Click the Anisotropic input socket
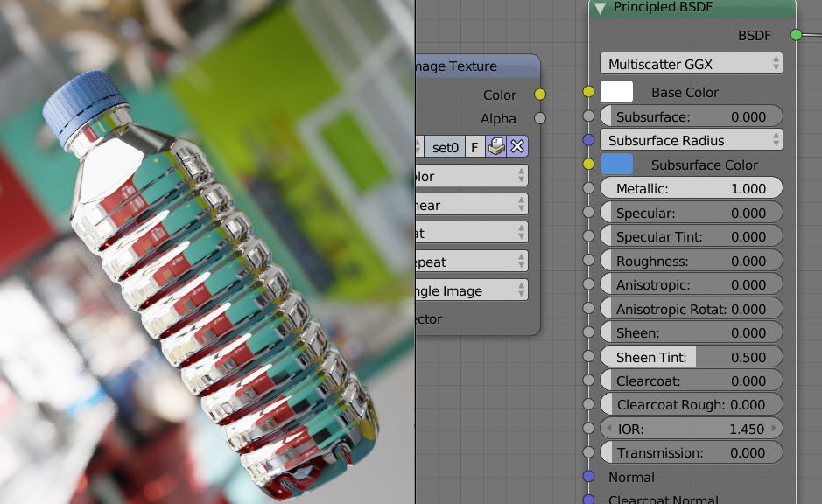The height and width of the screenshot is (504, 822). tap(588, 284)
